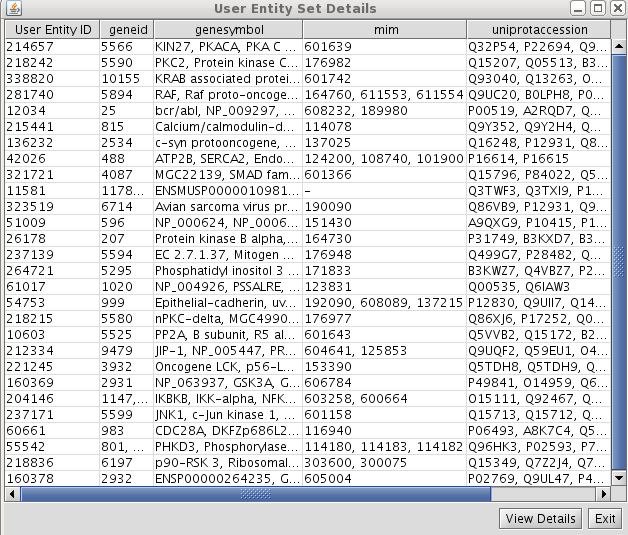
Task: Select row with User Entity ID 214657
Action: click(x=51, y=46)
